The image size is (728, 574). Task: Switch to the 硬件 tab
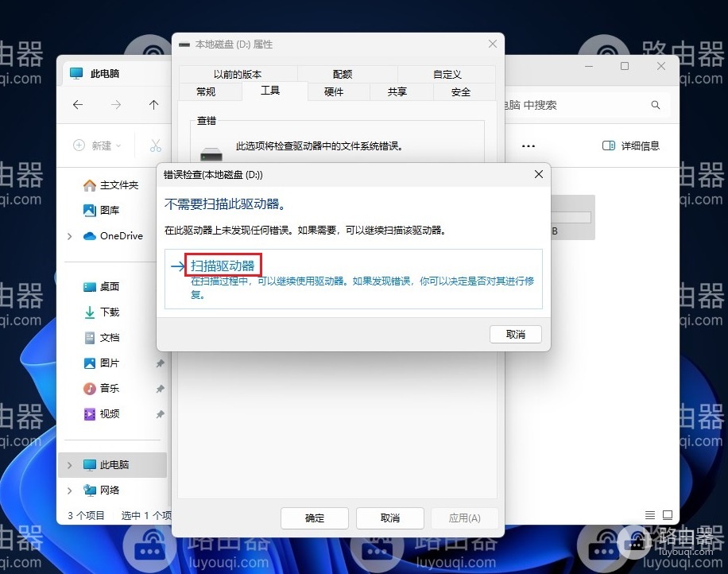334,92
